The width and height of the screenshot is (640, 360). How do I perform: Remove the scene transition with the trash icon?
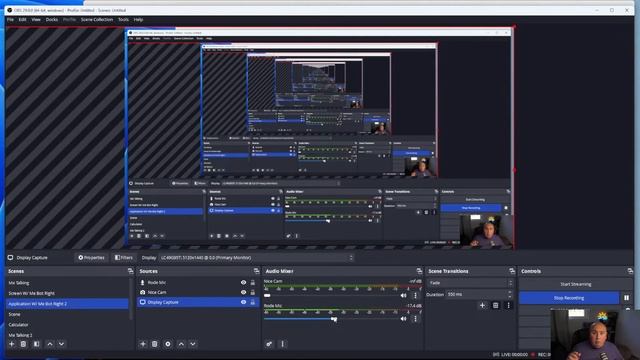[496, 305]
